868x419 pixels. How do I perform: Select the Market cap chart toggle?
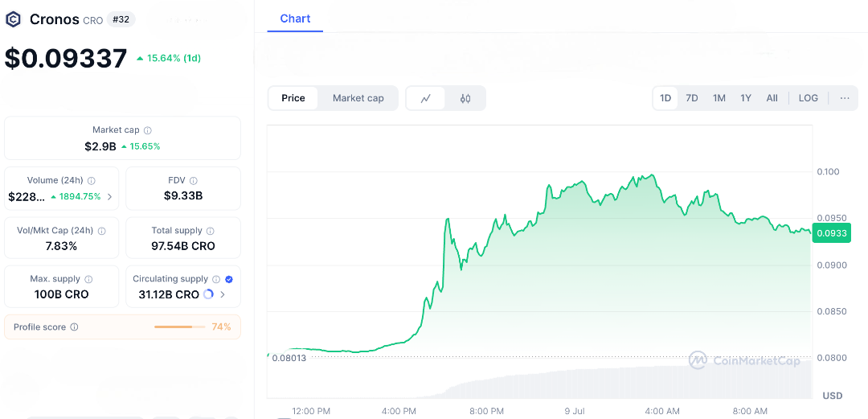[358, 98]
